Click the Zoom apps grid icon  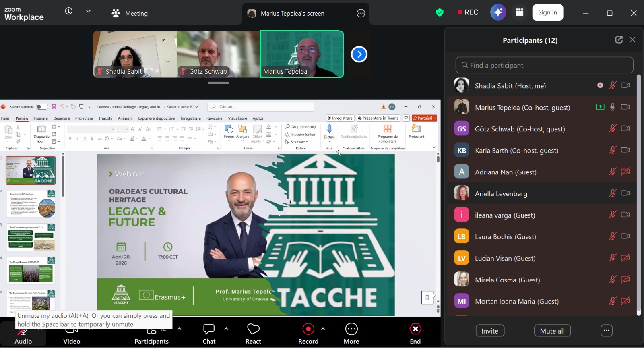pyautogui.click(x=519, y=12)
